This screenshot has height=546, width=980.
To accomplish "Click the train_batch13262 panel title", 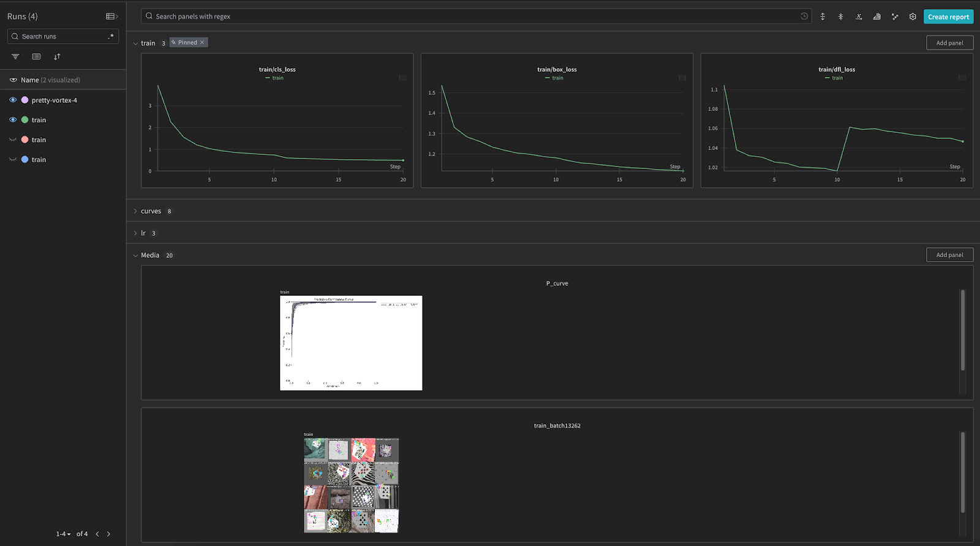I will pos(557,425).
